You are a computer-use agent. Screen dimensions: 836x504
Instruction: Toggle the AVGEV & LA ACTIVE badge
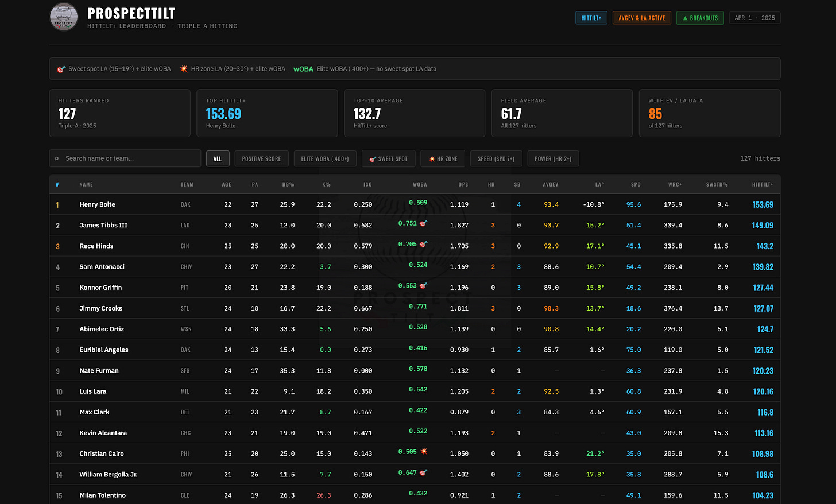coord(641,18)
